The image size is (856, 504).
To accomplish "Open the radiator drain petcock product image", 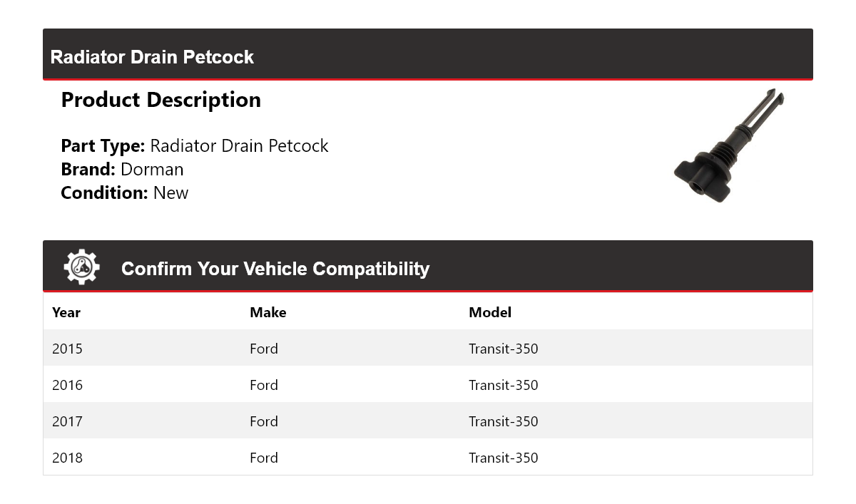I will [x=729, y=145].
